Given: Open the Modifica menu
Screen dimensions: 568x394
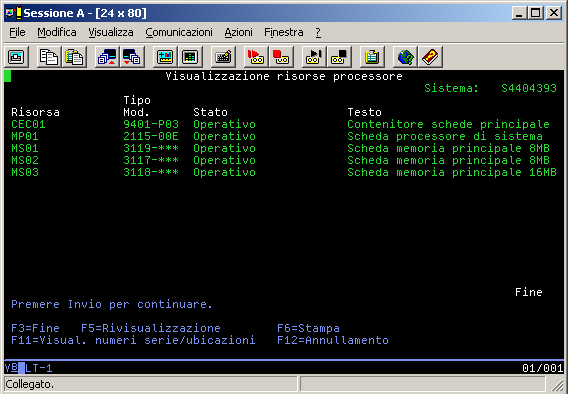Looking at the screenshot, I should (57, 32).
